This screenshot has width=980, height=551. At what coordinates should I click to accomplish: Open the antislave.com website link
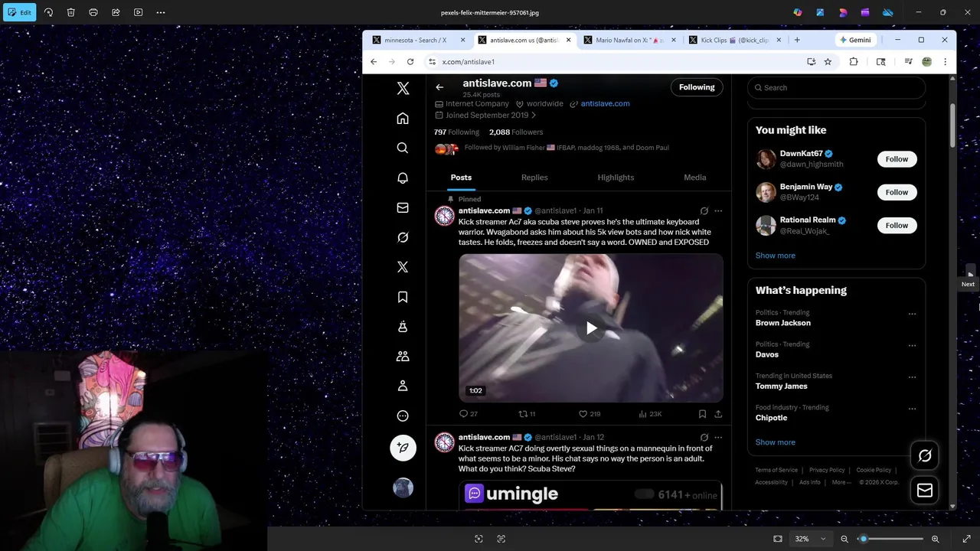click(x=605, y=103)
